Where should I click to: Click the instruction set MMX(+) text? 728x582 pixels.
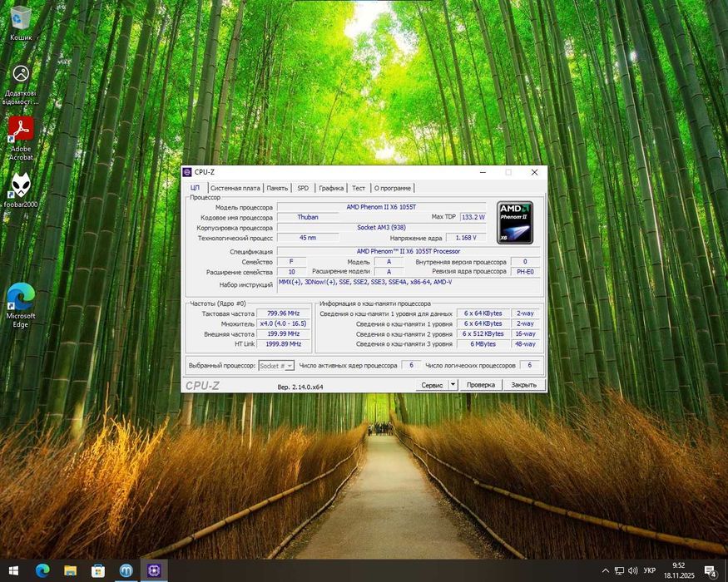click(x=365, y=282)
